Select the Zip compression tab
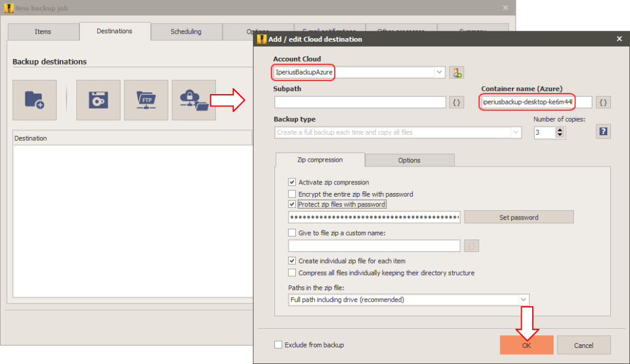Screen dimensions: 630x364 (x=320, y=160)
